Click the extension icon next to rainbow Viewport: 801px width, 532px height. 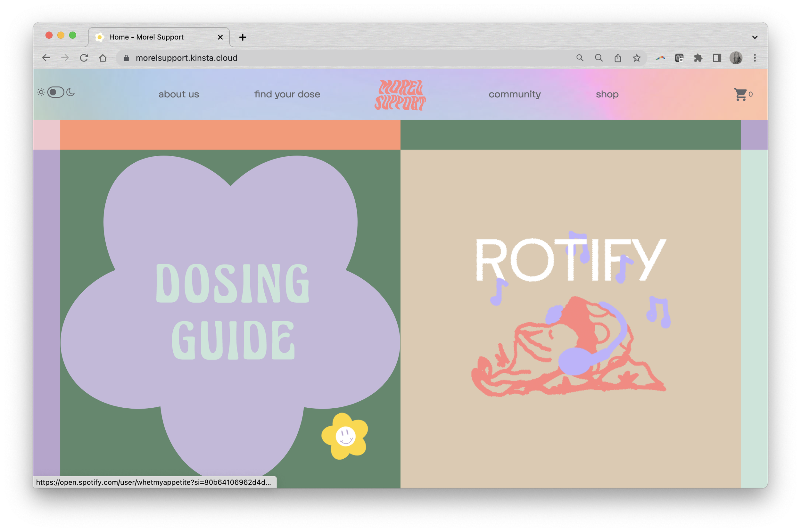(679, 58)
